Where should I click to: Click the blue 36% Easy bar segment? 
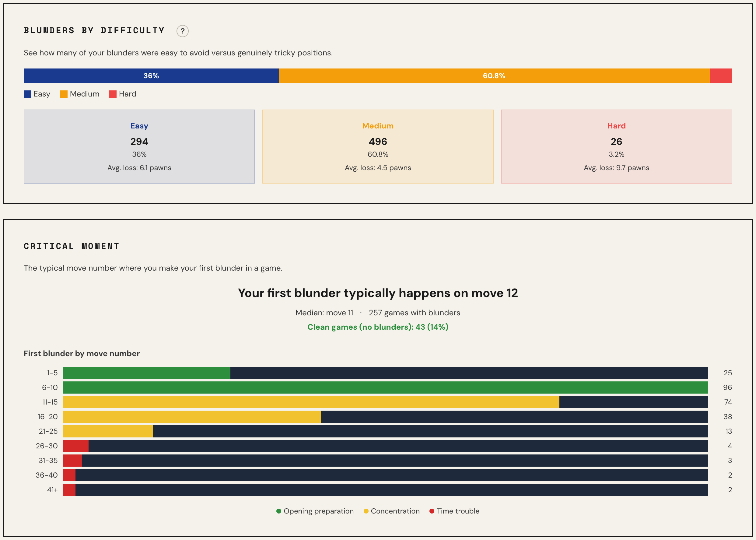(x=151, y=76)
